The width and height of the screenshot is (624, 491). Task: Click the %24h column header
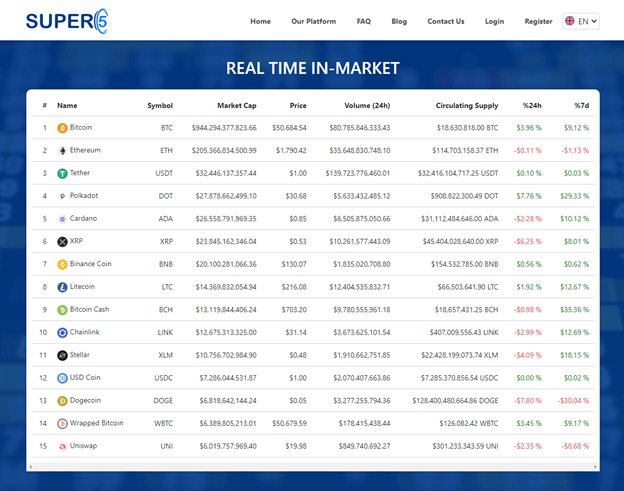532,105
